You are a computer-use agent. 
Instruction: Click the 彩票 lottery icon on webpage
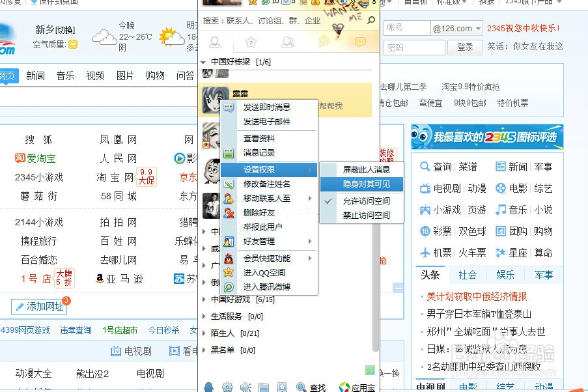pyautogui.click(x=425, y=231)
